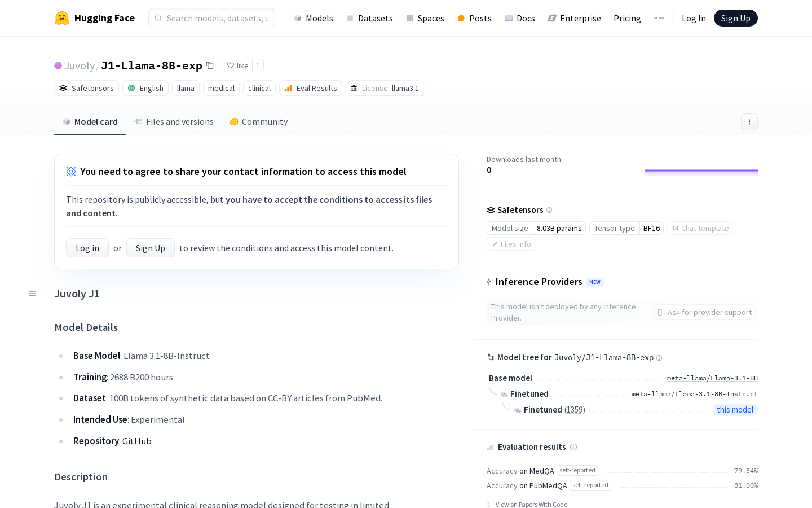Click the PubMedQA accuracy value 81.00%
Screen dimensions: 812x508
pos(746,485)
